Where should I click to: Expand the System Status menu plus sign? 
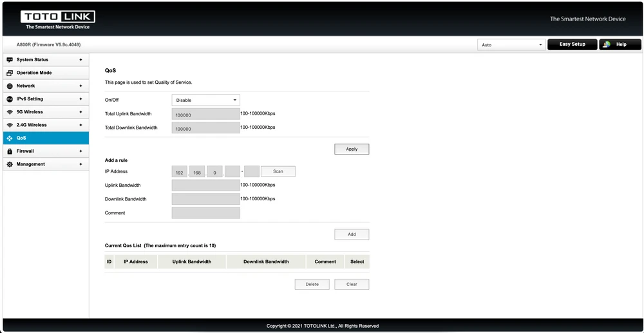[80, 60]
